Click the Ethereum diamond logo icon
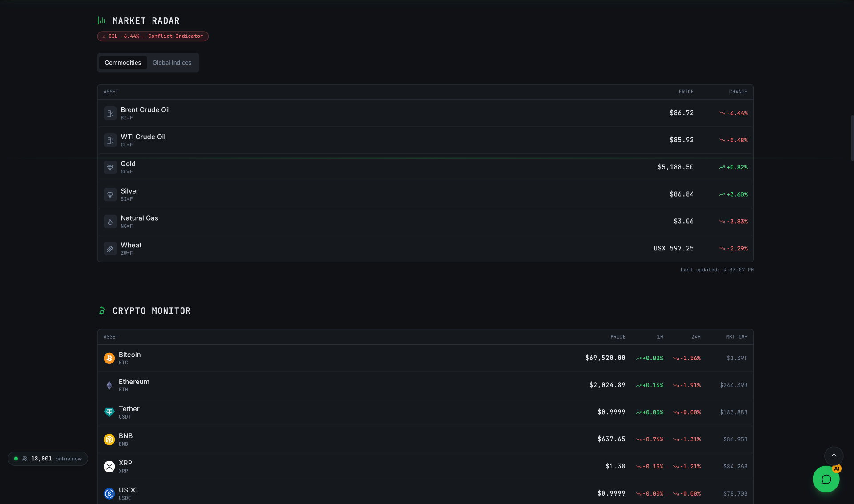The height and width of the screenshot is (504, 854). click(x=109, y=386)
